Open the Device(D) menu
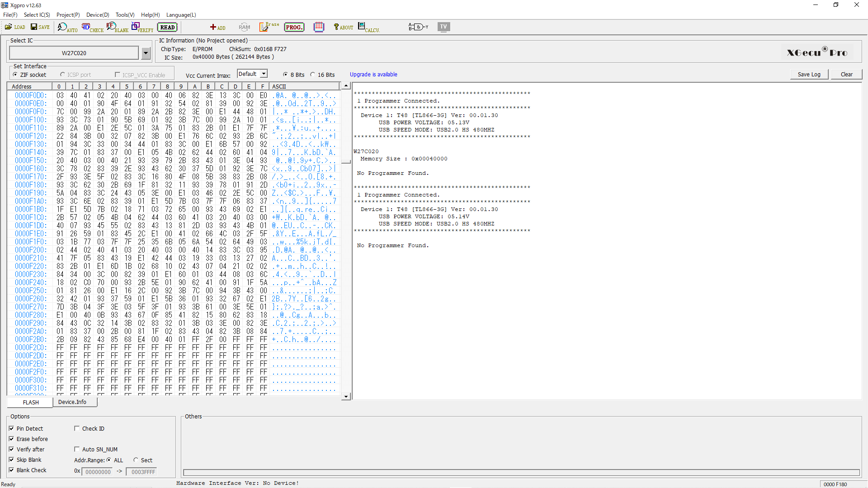 tap(98, 15)
